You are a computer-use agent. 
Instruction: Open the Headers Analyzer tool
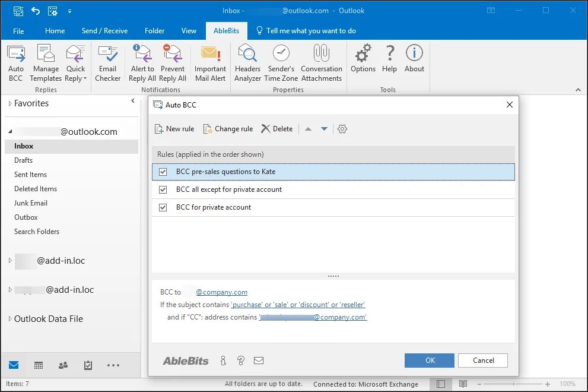tap(247, 63)
